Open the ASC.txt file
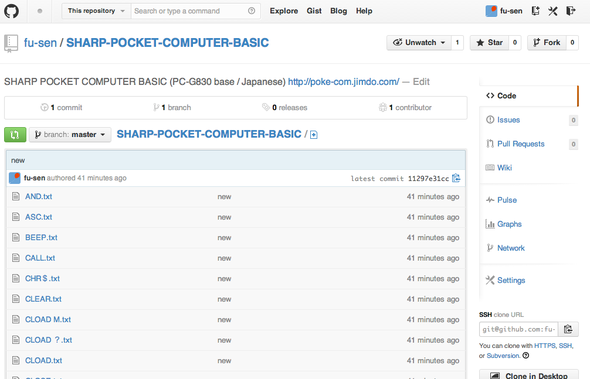Screen dimensions: 590x379 click(39, 217)
